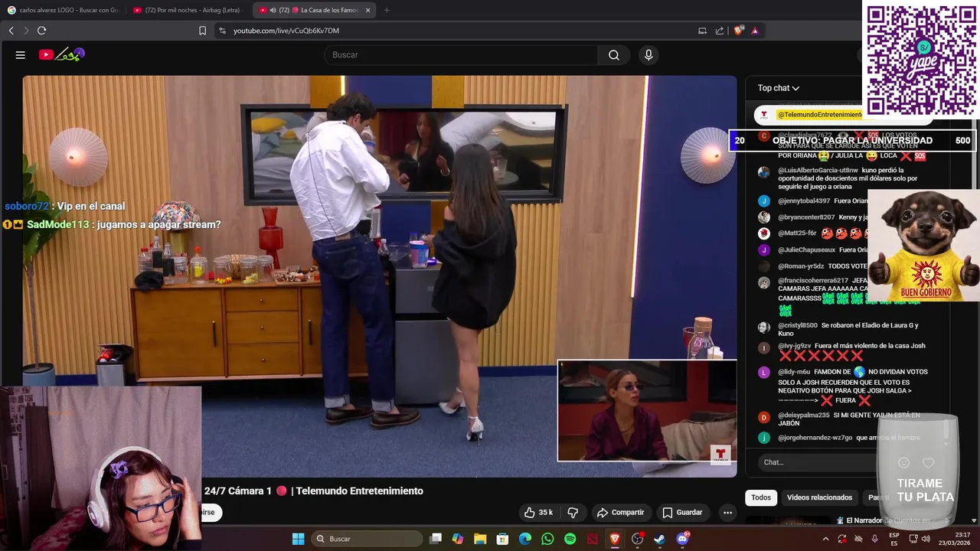Start voice search with the microphone icon
Screen dimensions: 980x551
click(648, 55)
